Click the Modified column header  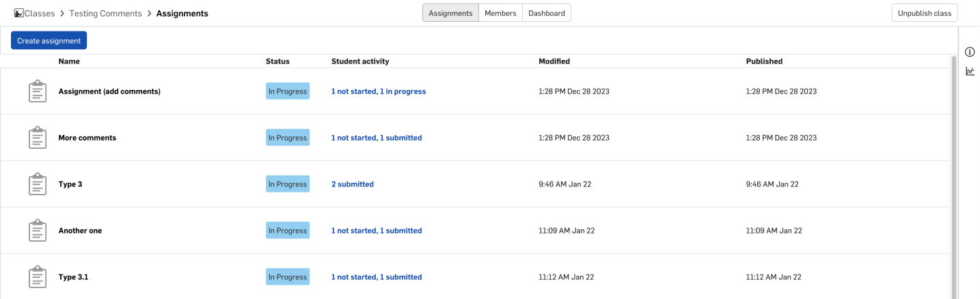click(x=554, y=61)
